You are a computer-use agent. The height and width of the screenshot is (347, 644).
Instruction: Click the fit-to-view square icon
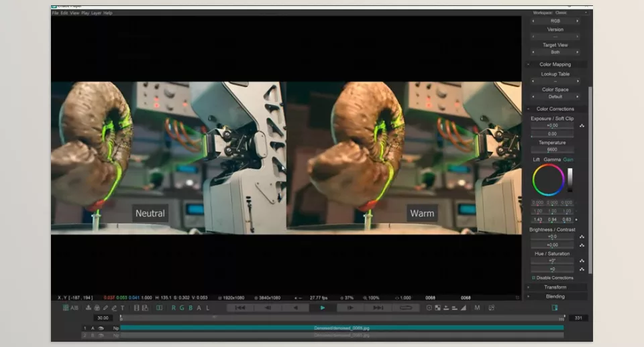(429, 307)
